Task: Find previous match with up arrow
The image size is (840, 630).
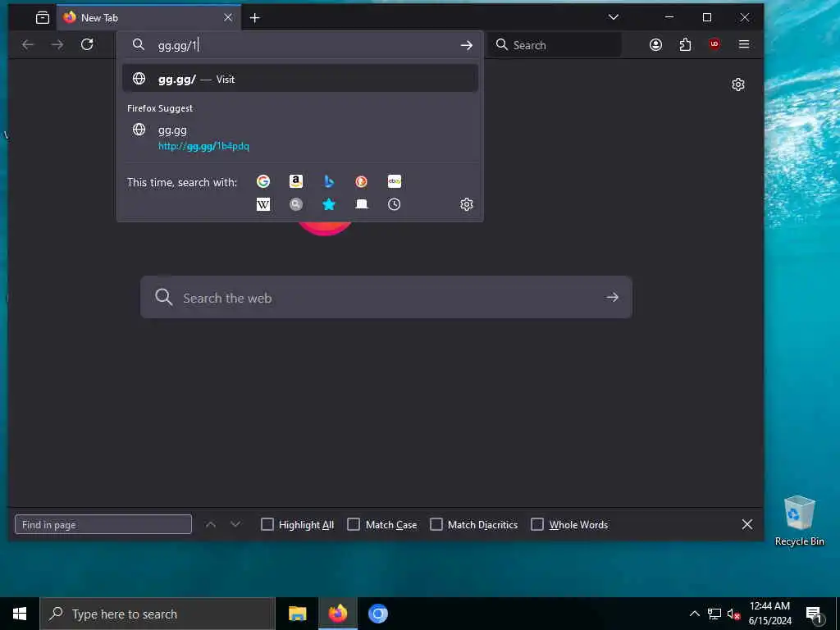Action: pos(211,524)
